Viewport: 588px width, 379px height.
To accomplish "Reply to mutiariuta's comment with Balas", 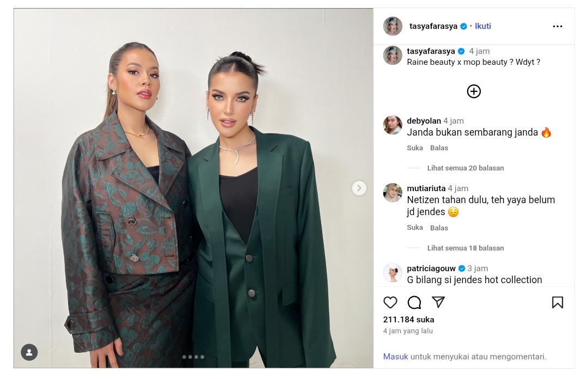I will click(439, 228).
